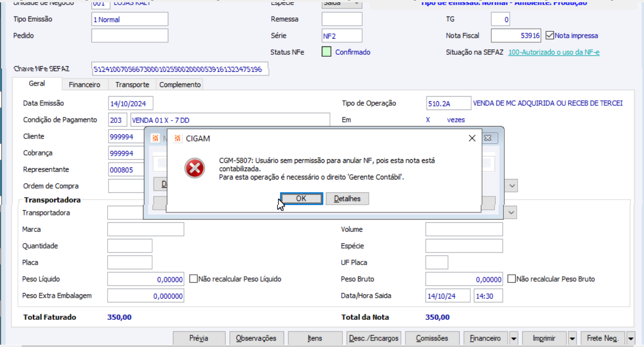644x347 pixels.
Task: Click the Data/Hora Saida date 14/10/24
Action: coord(448,295)
